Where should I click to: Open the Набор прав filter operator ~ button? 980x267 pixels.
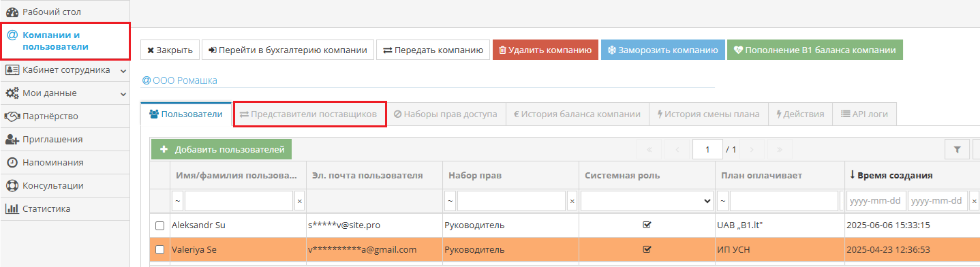click(x=450, y=201)
